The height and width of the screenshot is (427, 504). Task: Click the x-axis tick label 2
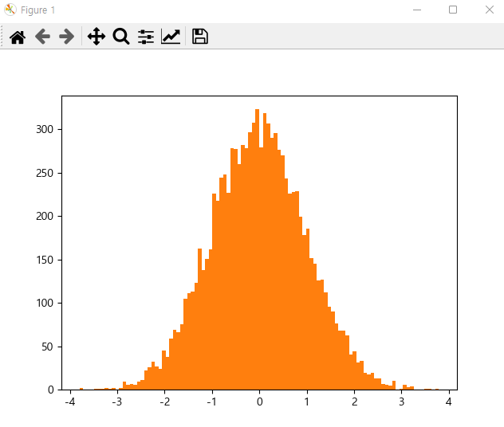pyautogui.click(x=355, y=402)
